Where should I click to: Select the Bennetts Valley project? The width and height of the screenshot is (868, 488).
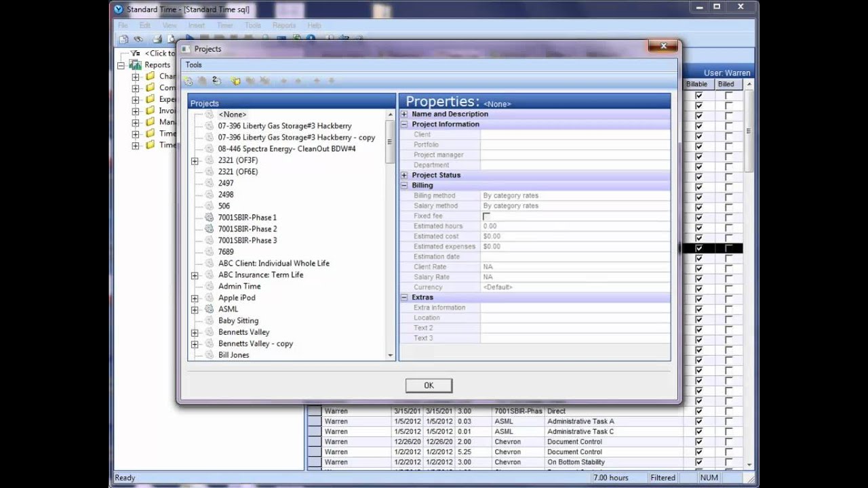tap(243, 332)
